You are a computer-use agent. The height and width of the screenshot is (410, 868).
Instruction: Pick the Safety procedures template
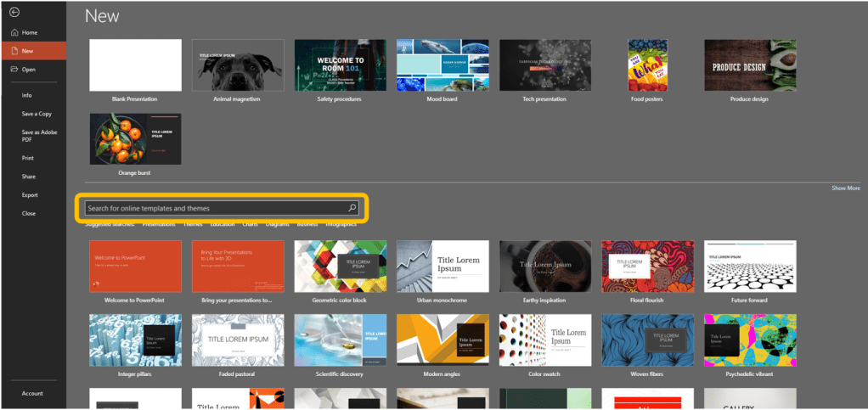(x=340, y=65)
